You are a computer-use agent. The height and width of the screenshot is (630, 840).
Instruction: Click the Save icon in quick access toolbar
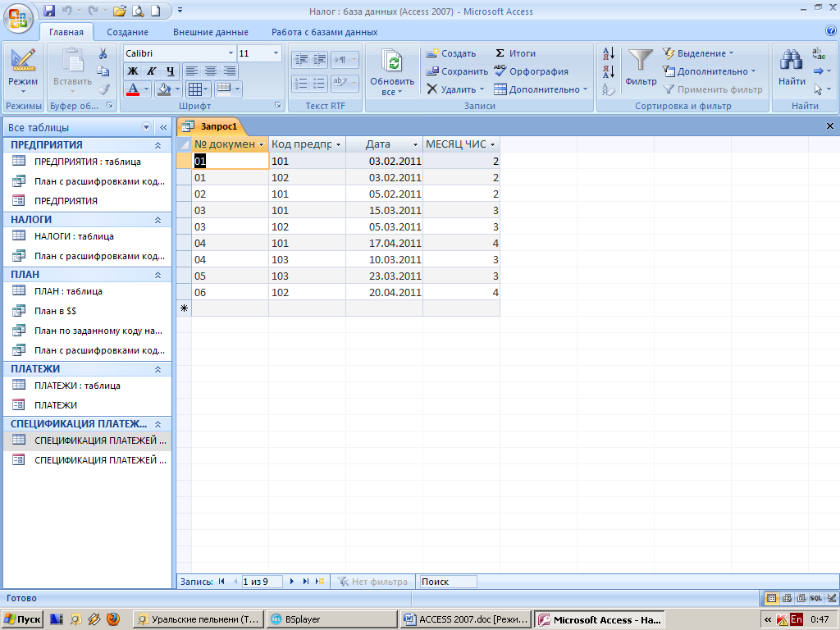pyautogui.click(x=49, y=11)
